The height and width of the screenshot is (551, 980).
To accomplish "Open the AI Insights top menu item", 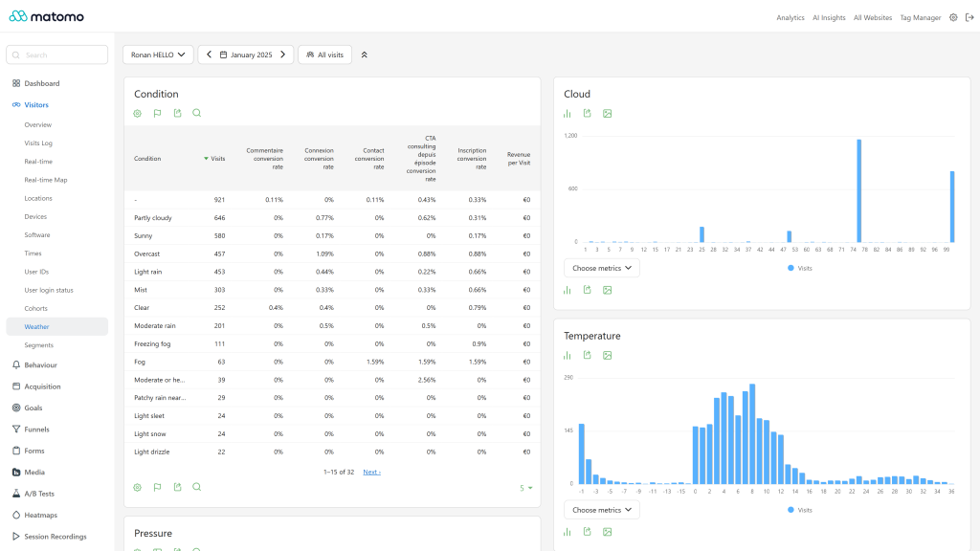I will coord(829,17).
